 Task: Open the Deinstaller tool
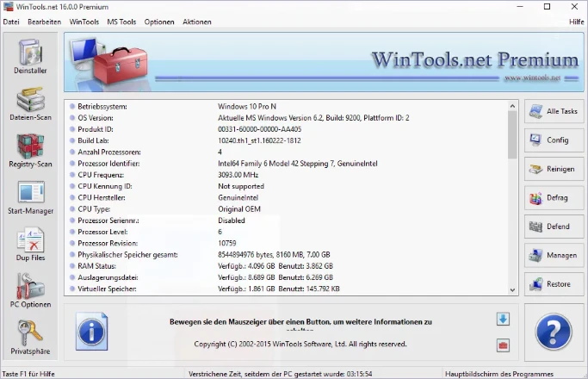tap(30, 57)
